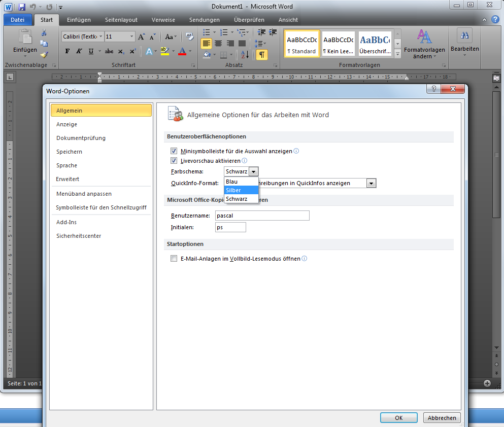Align text left in Absatz group
The height and width of the screenshot is (427, 504).
207,43
